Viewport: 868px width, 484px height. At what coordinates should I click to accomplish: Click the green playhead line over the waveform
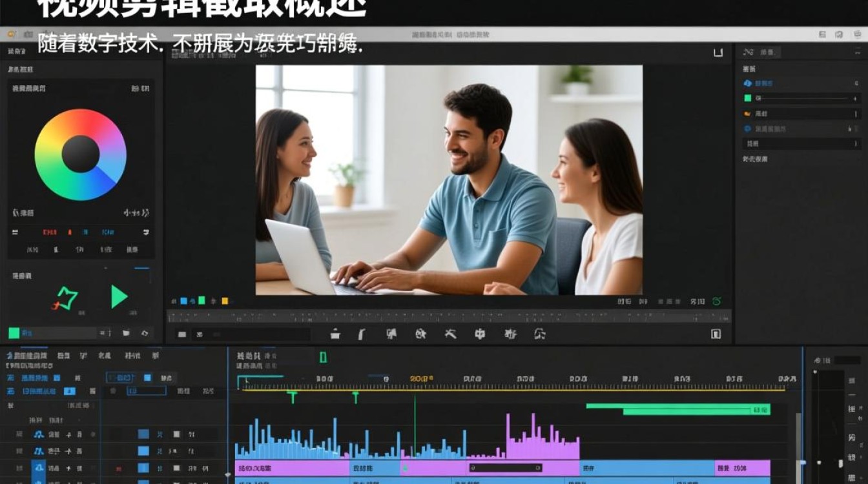(x=415, y=426)
